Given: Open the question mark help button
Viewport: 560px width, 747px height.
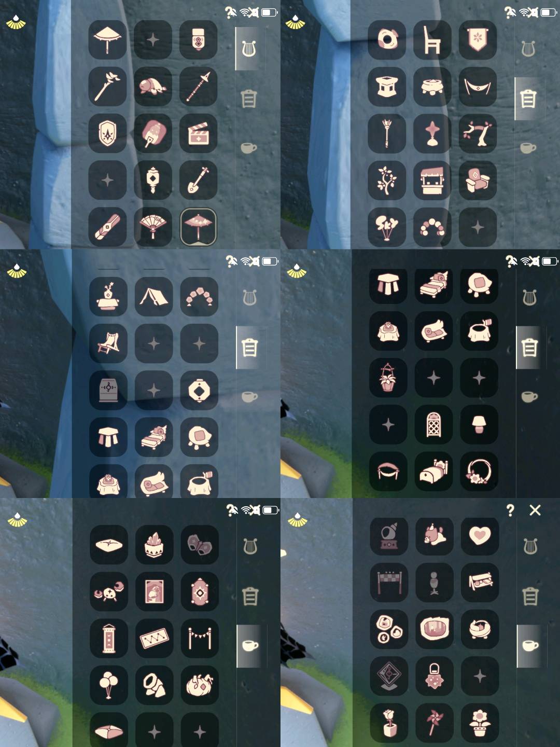Looking at the screenshot, I should tap(510, 510).
